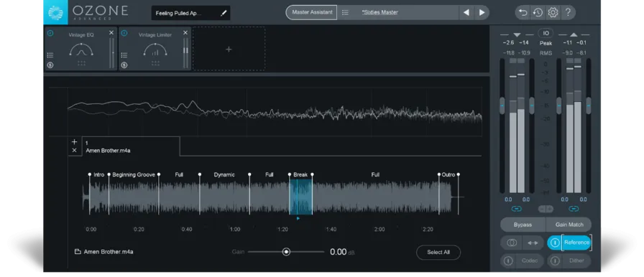Open the Vintage EQ module curve
Screen dimensions: 644x277
[81, 50]
